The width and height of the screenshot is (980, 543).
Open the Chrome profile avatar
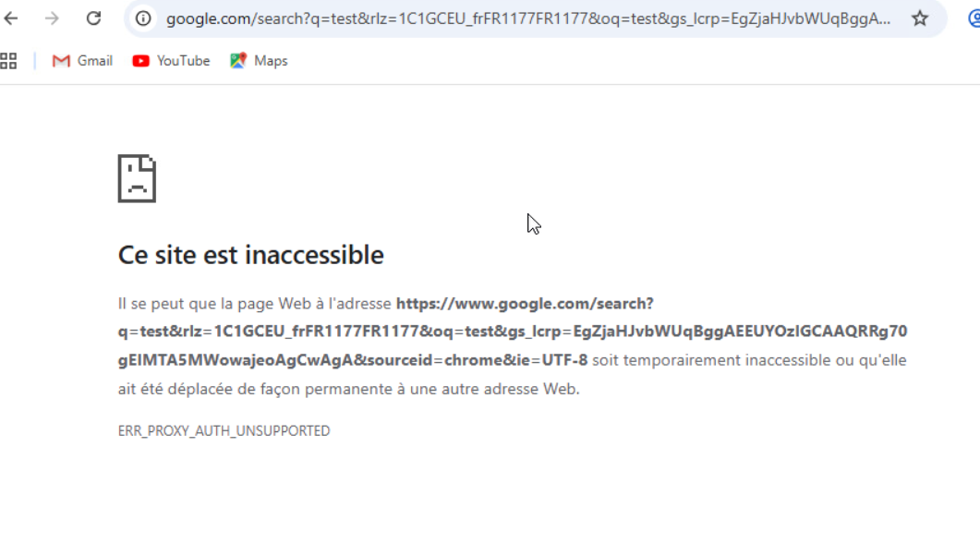point(974,18)
